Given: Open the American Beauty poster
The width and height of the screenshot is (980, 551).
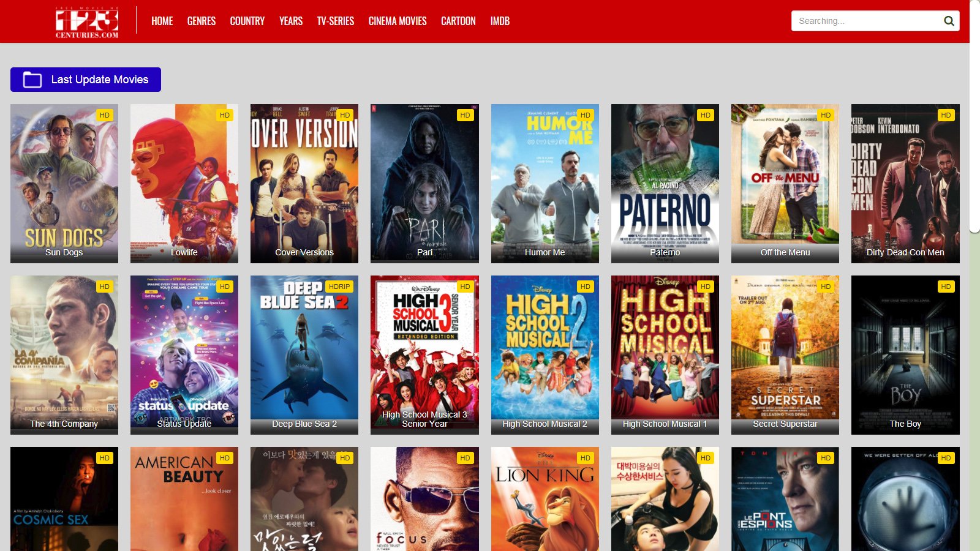Looking at the screenshot, I should [x=184, y=499].
